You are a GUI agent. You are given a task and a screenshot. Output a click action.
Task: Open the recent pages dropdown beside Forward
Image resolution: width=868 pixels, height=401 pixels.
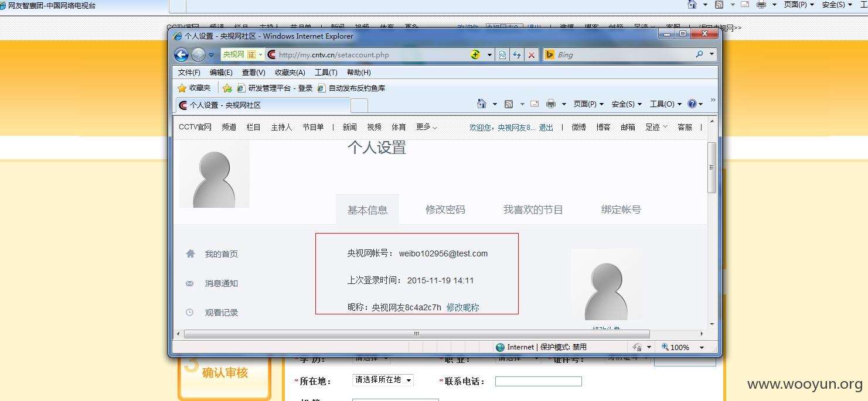212,55
